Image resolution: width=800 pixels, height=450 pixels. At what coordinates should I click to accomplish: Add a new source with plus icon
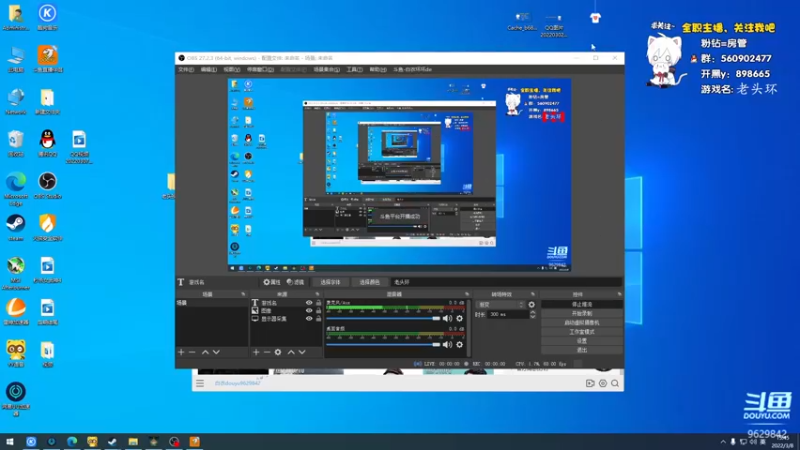click(256, 352)
